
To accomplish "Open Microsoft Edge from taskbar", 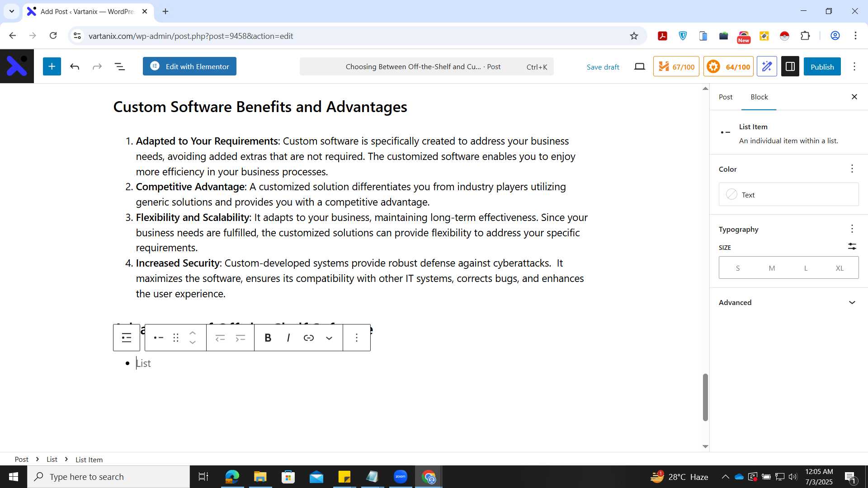I will pyautogui.click(x=232, y=477).
